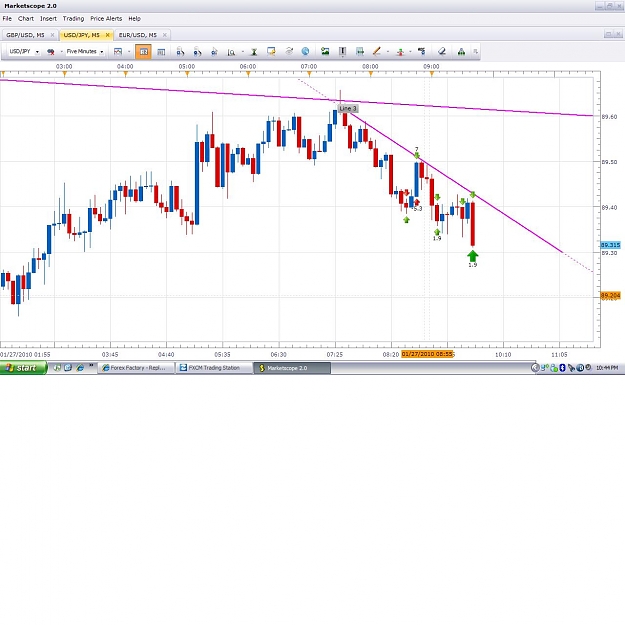This screenshot has width=625, height=625.
Task: Click the green arrow labeled 7
Action: (x=417, y=155)
